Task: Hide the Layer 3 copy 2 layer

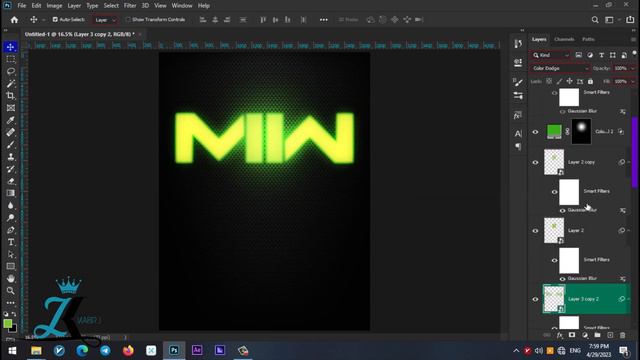Action: tap(535, 299)
